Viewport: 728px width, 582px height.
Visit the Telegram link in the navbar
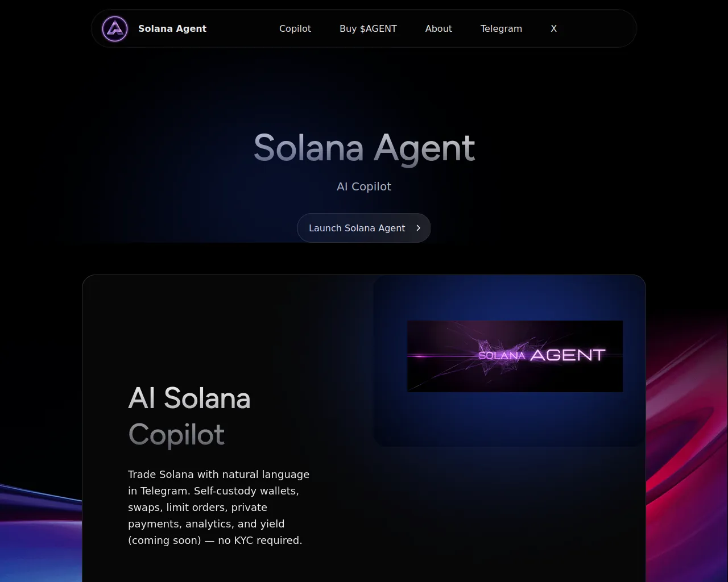501,28
